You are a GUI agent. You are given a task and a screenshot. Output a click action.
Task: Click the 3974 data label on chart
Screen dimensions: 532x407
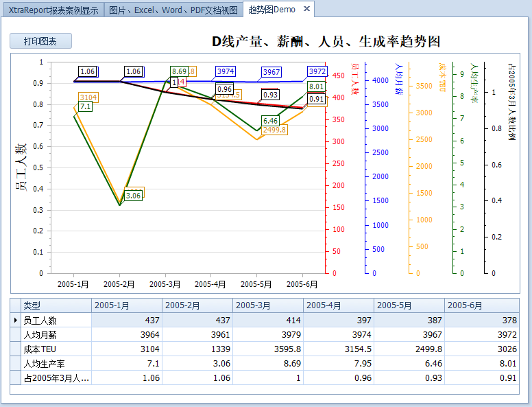(x=226, y=71)
